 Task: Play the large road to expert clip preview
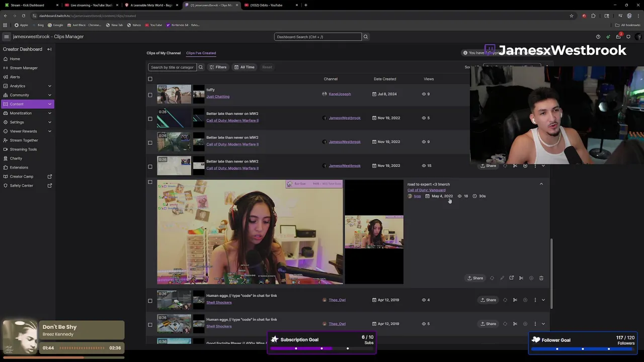250,232
